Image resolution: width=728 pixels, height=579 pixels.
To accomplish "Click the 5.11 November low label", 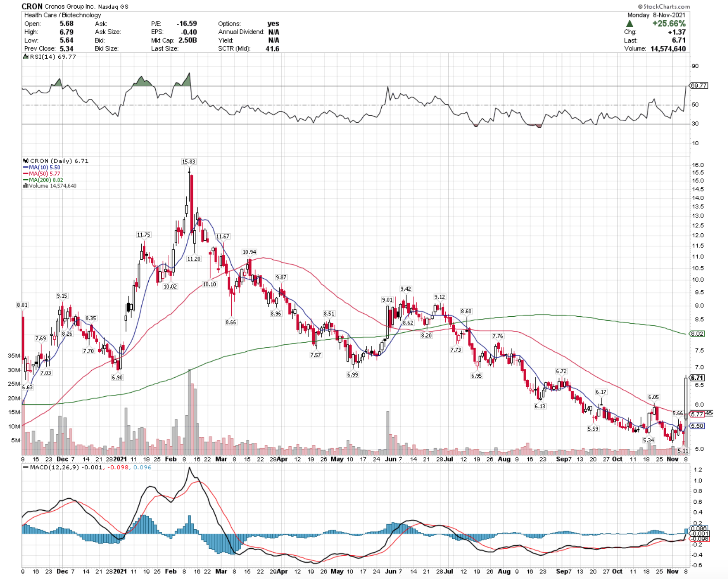I will [683, 451].
